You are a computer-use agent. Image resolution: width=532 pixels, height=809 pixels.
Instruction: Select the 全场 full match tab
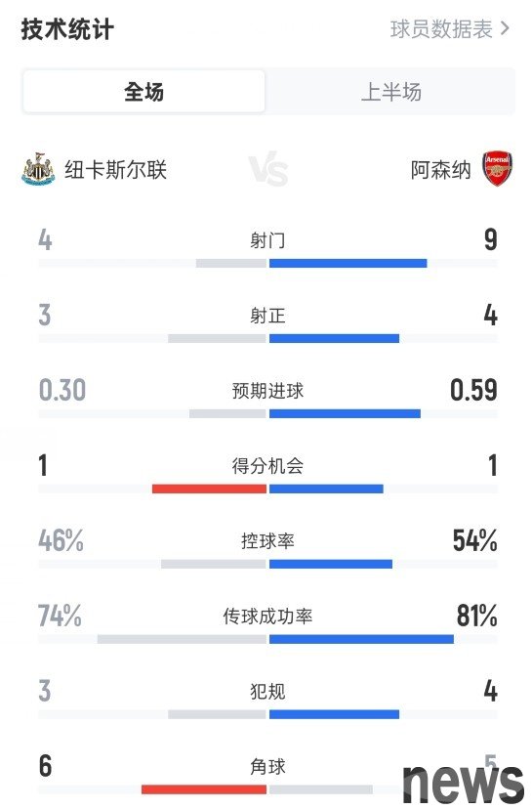click(143, 92)
